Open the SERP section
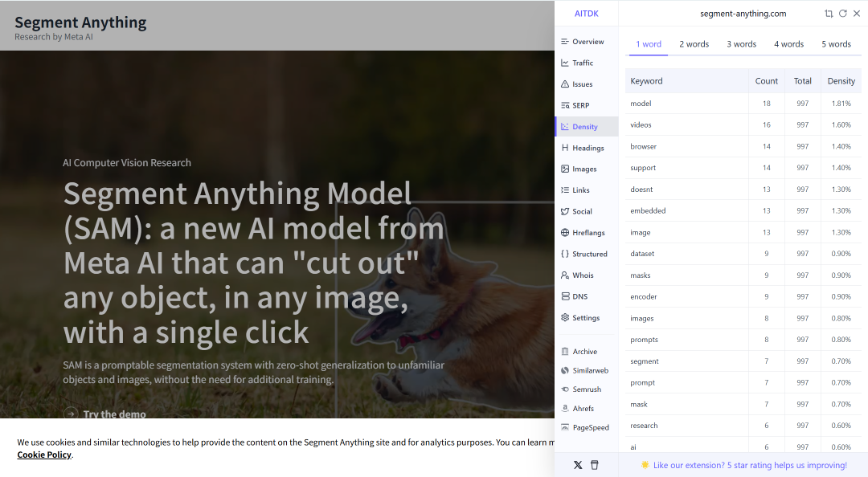This screenshot has width=868, height=477. coord(575,105)
